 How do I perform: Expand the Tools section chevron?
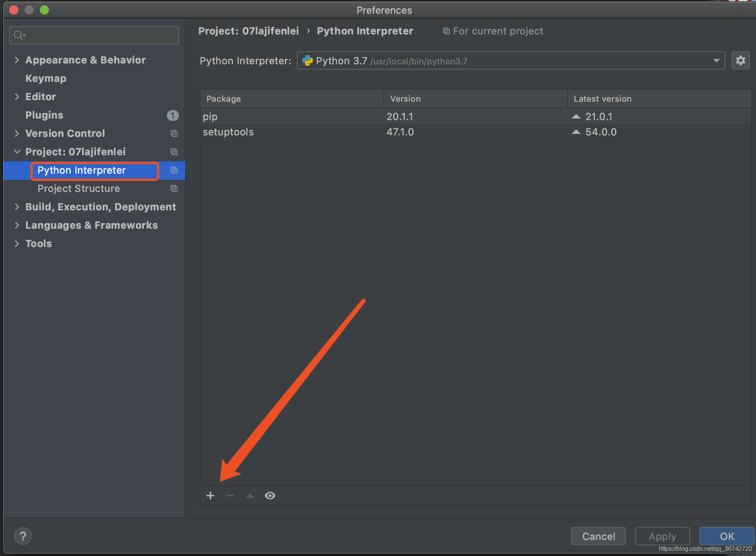tap(17, 244)
